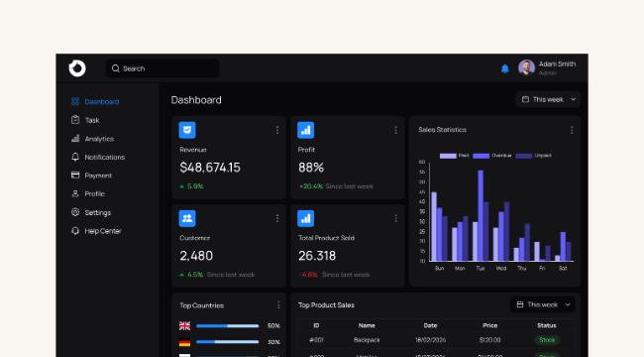Click the +20.4% profit change text

pos(311,186)
